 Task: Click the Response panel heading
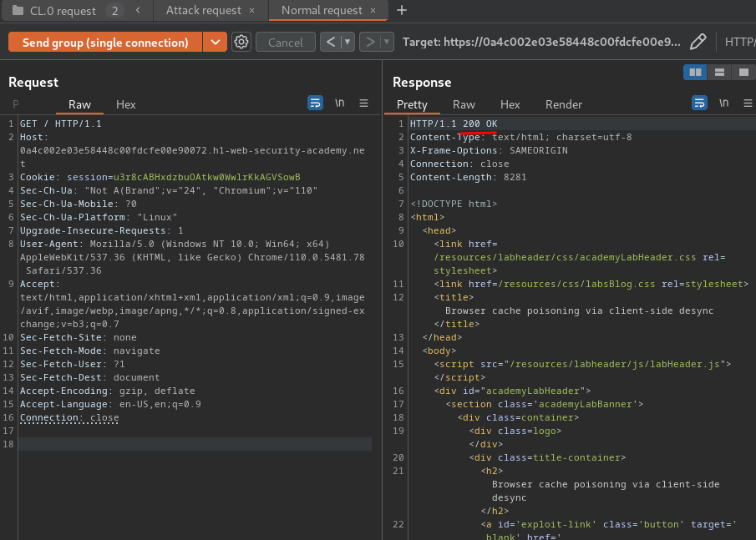tap(422, 83)
